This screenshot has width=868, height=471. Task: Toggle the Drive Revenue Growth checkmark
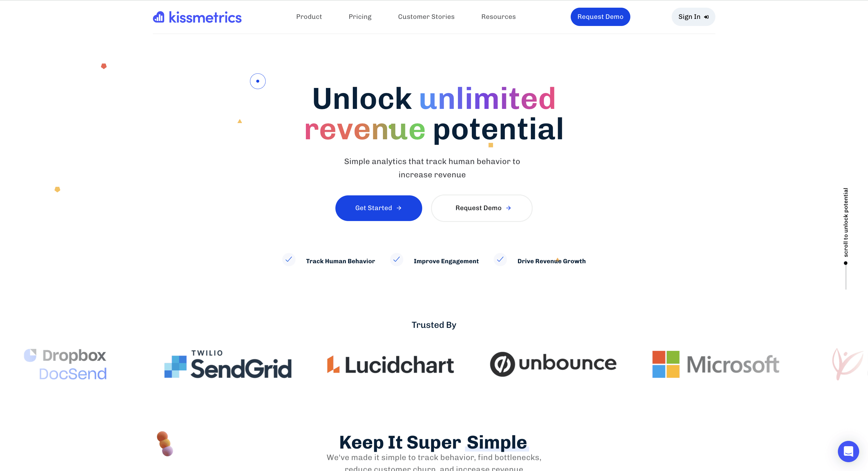[501, 261]
